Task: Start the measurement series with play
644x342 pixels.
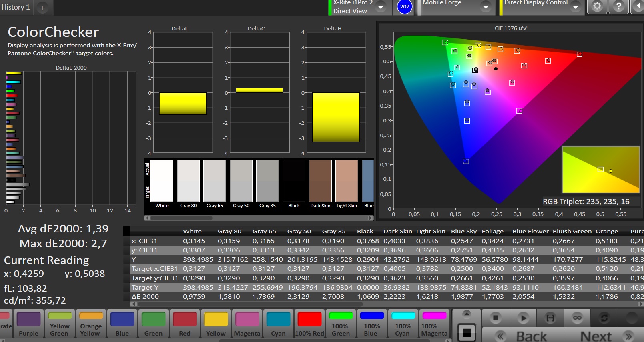Action: [523, 318]
